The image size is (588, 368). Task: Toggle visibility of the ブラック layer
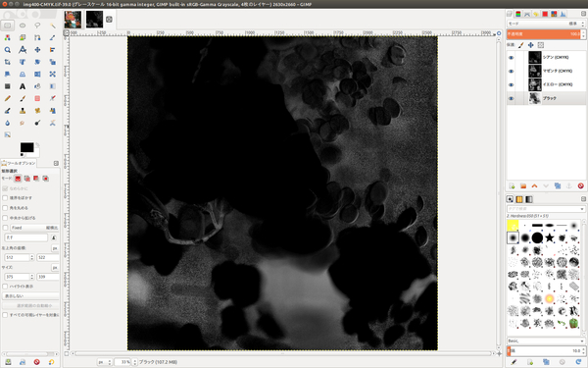point(511,98)
